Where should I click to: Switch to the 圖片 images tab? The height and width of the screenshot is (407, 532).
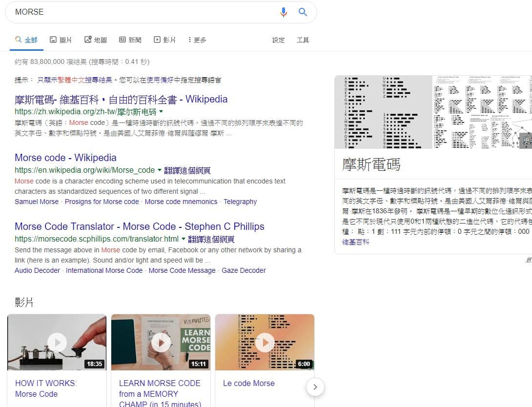pos(61,40)
